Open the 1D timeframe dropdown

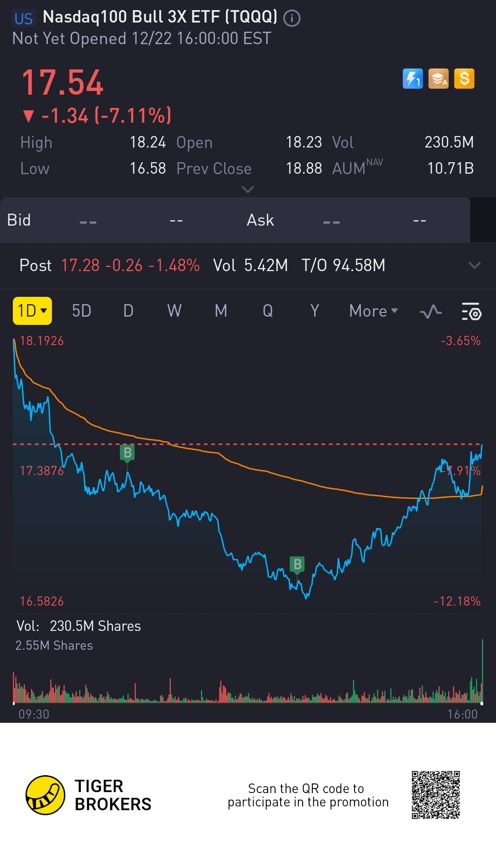(x=32, y=311)
